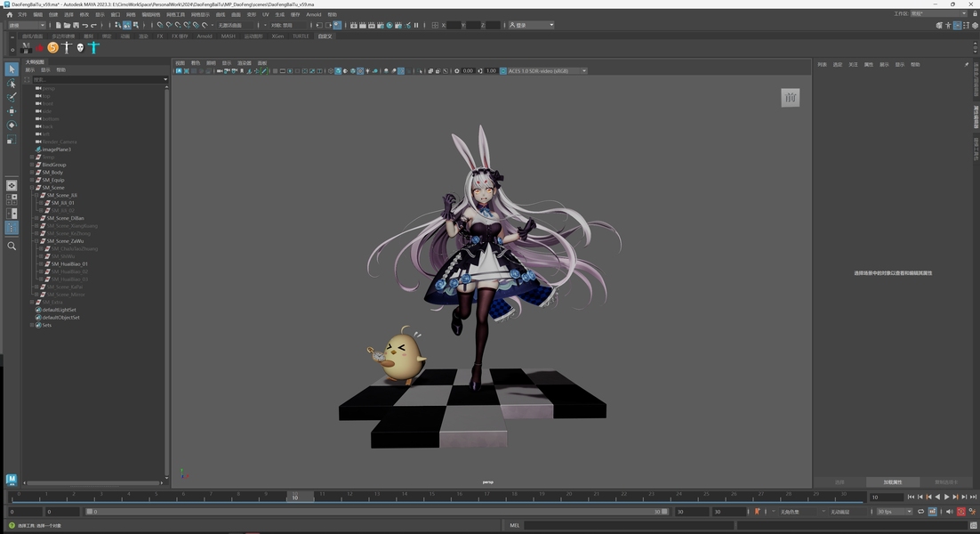Click the MEL command input field

click(x=628, y=525)
